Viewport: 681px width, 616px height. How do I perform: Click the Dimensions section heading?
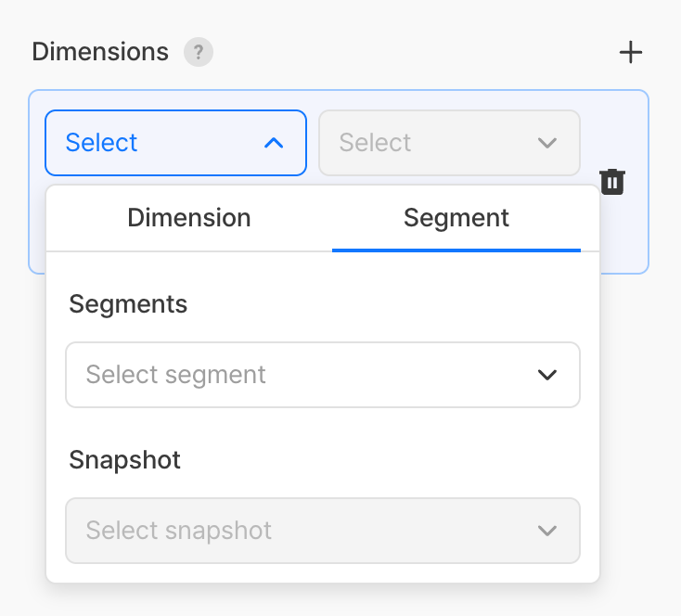coord(100,52)
